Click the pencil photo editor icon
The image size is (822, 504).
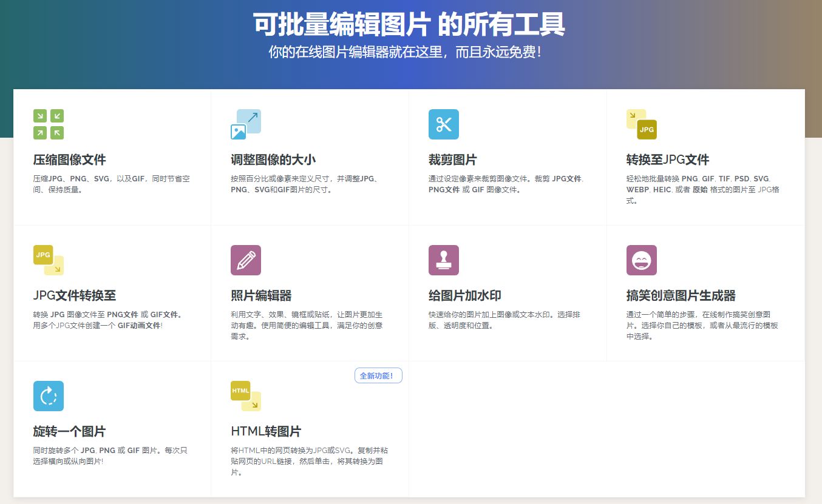246,260
